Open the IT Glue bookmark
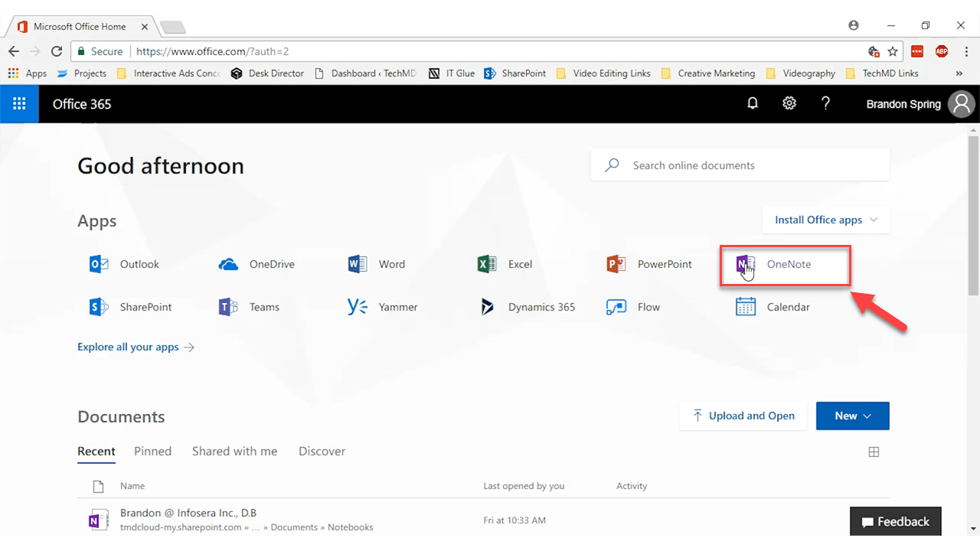The image size is (980, 551). click(x=452, y=73)
